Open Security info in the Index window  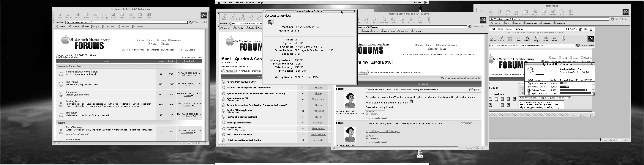click(131, 15)
